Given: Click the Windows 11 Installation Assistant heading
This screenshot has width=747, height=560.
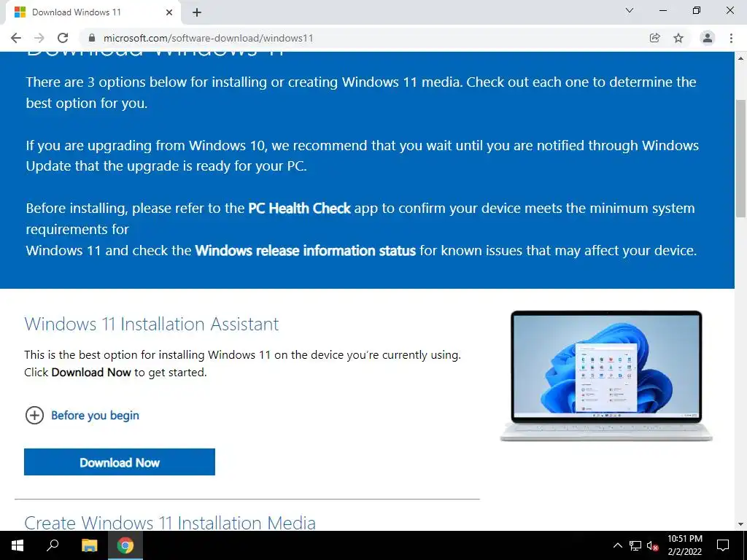Looking at the screenshot, I should click(x=152, y=324).
